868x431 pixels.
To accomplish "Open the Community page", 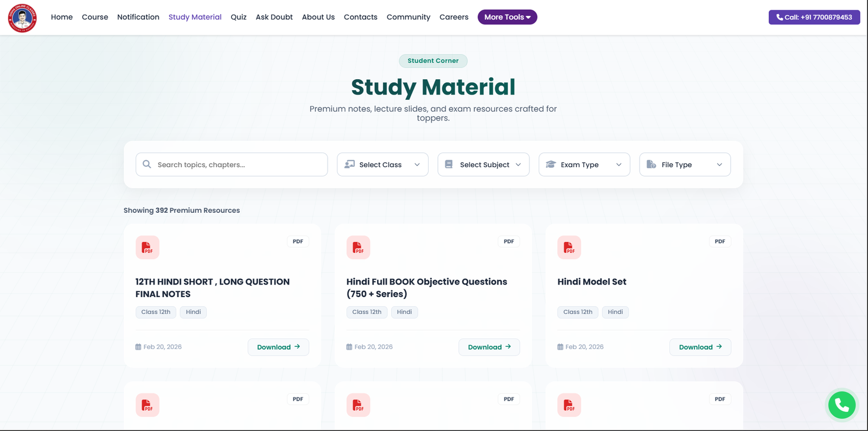I will 409,17.
